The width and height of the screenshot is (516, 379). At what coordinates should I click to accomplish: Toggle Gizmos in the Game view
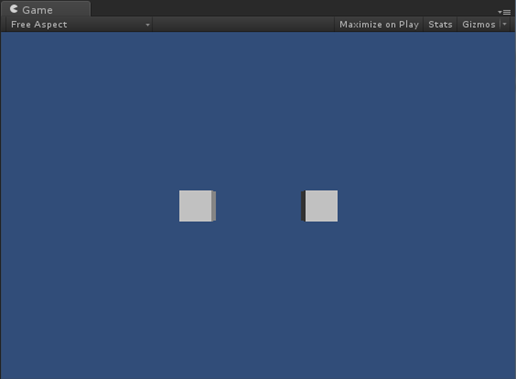pyautogui.click(x=479, y=24)
